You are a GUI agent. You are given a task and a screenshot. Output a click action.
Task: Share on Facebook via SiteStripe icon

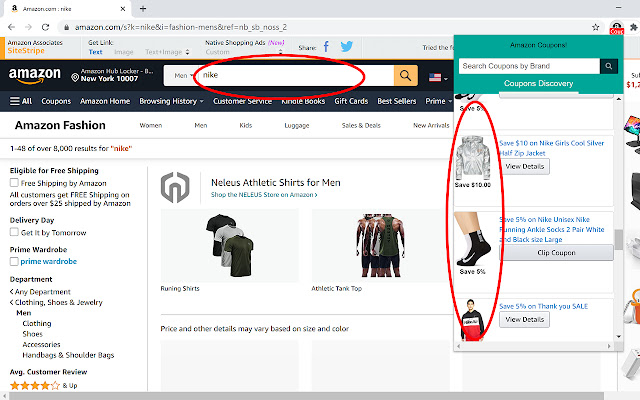326,47
